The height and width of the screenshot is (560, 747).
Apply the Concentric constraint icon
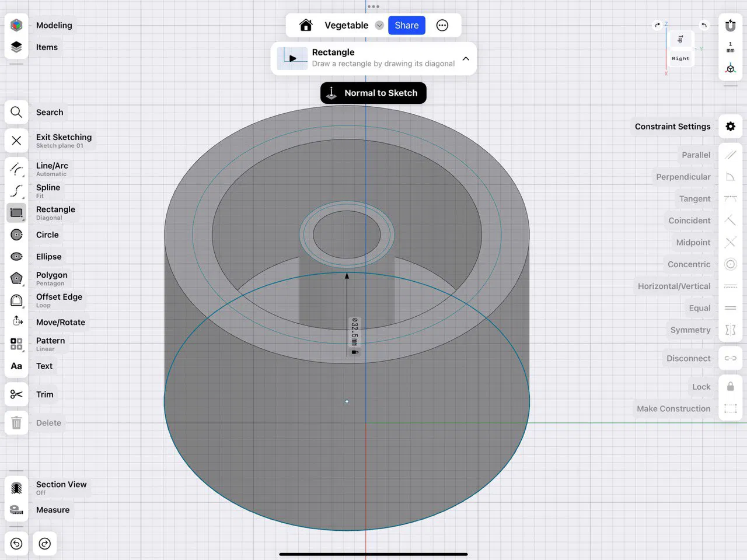(x=731, y=264)
